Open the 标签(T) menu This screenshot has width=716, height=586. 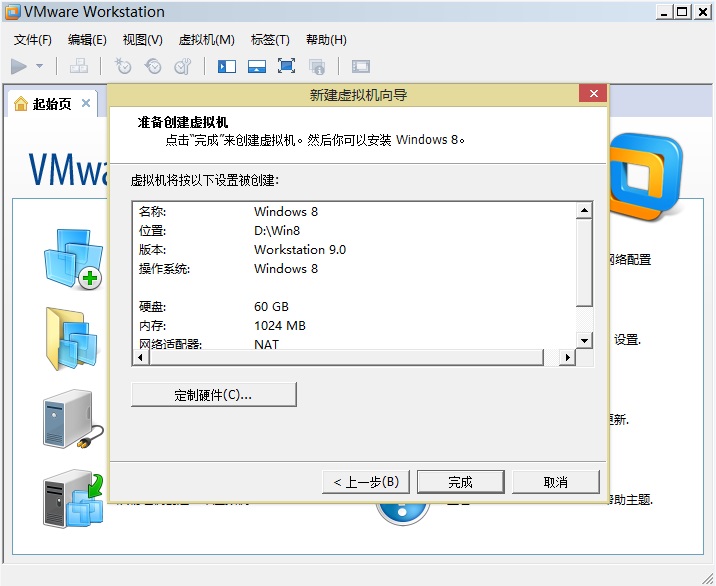pos(270,40)
